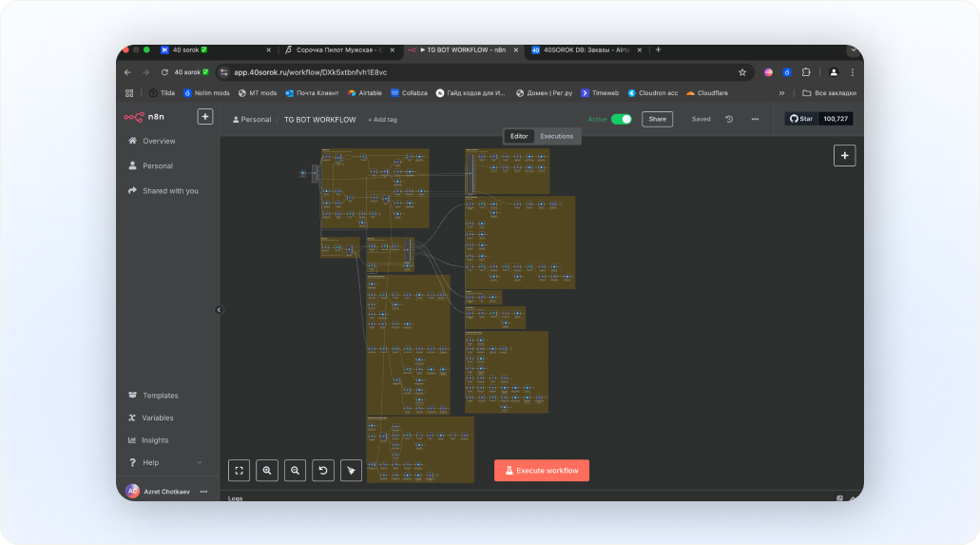
Task: Open user menu dots for Azret Chotkaev
Action: pyautogui.click(x=203, y=492)
